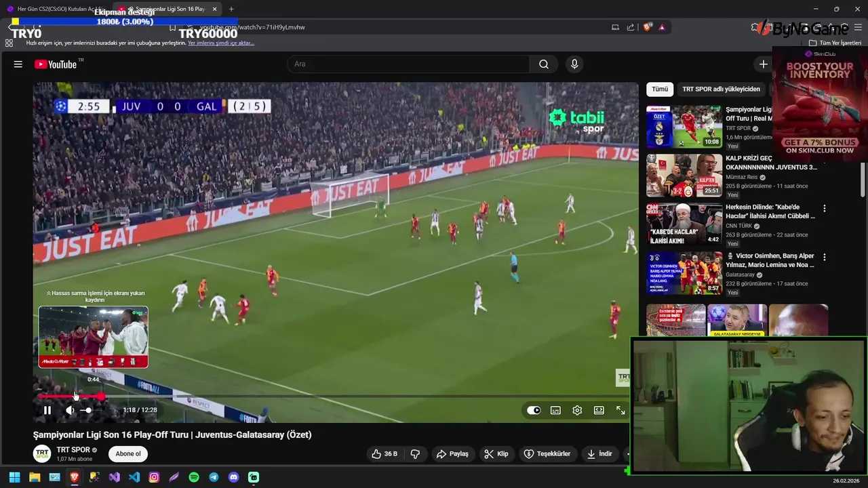
Task: Open the TRT SPOR channel avatar
Action: click(42, 454)
